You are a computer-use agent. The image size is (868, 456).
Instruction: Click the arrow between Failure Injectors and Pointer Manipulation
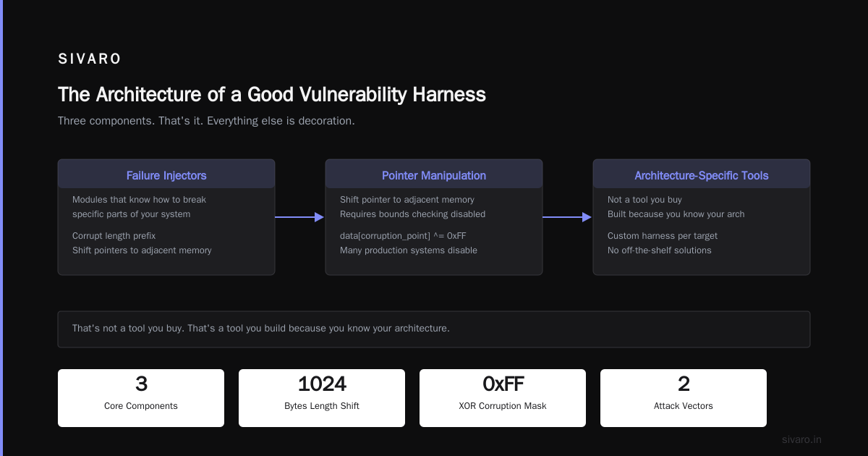[299, 217]
